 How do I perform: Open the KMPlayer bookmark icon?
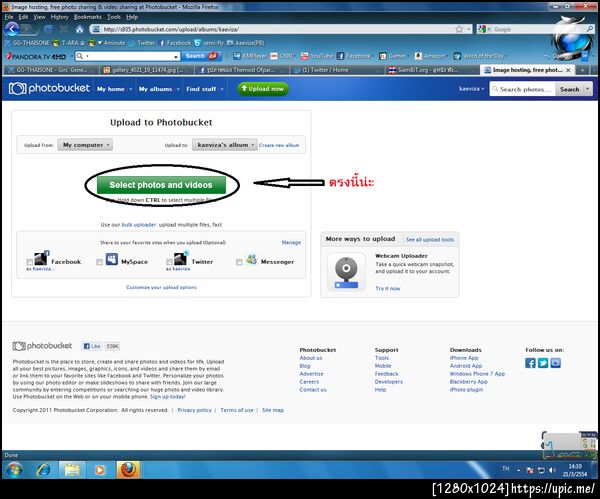tap(237, 56)
